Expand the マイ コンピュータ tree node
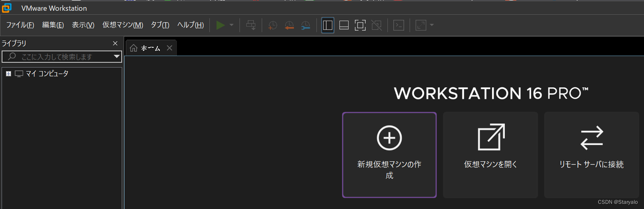644x209 pixels. [8, 74]
